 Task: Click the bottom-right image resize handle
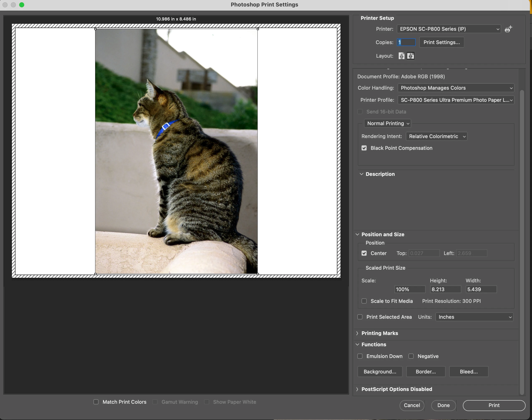pos(258,274)
